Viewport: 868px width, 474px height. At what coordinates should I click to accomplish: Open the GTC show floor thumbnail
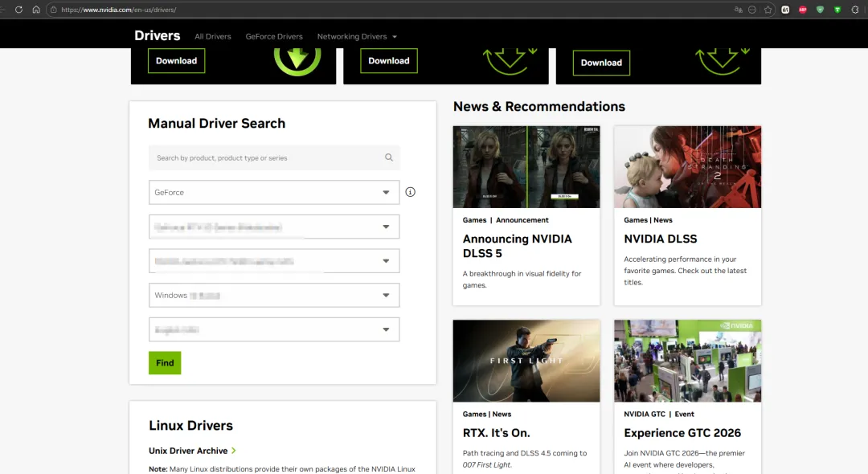pos(687,361)
